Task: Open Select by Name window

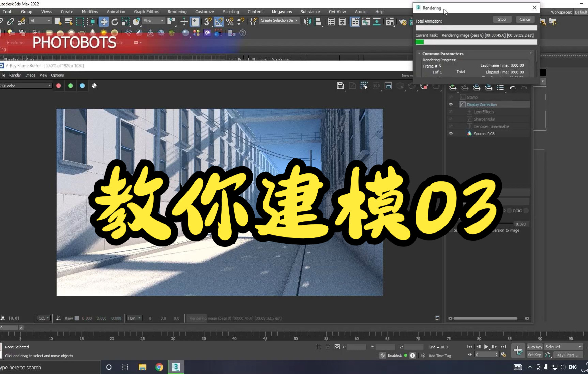Action: tap(69, 21)
